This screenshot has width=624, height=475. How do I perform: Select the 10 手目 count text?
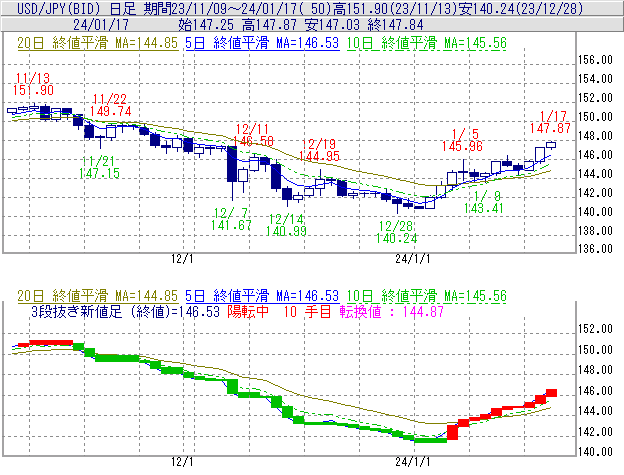click(x=307, y=311)
